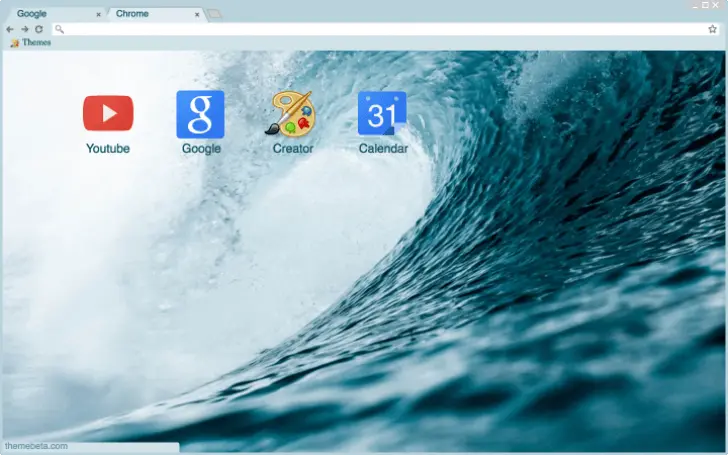Close the Google tab
728x455 pixels.
click(98, 15)
